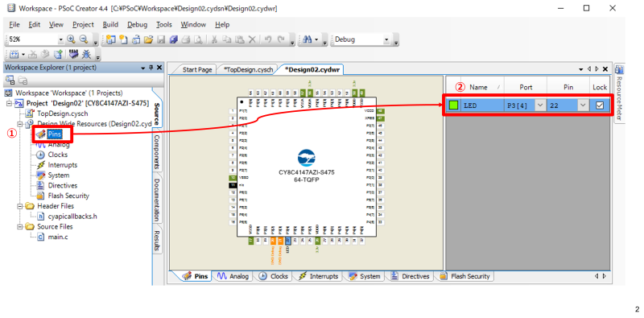Viewport: 644px width, 318px height.
Task: Click the Zoom Out magnifier icon
Action: point(84,39)
